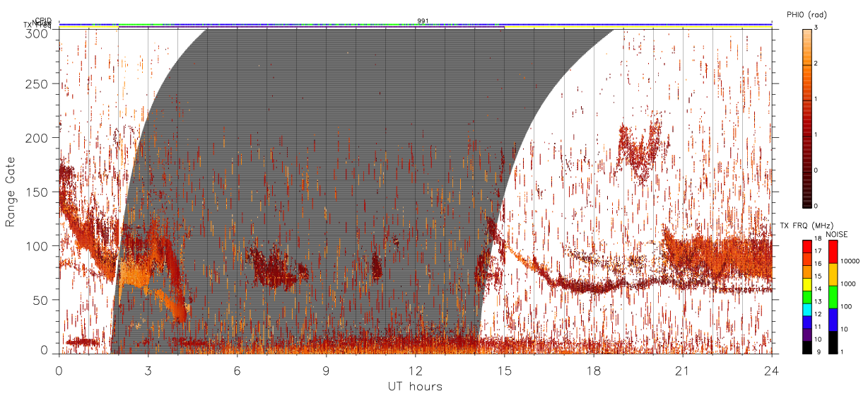Click the '10000' label in NOISE legend
The image size is (868, 401).
[x=849, y=261]
